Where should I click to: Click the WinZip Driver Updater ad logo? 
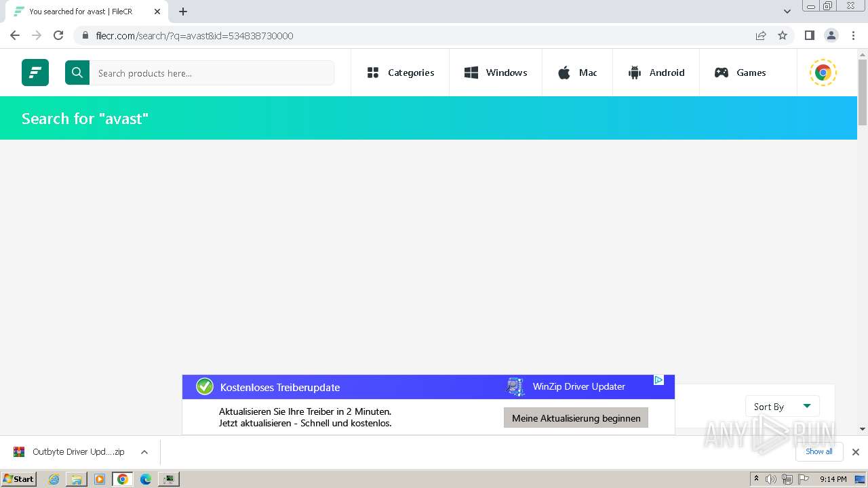point(515,387)
